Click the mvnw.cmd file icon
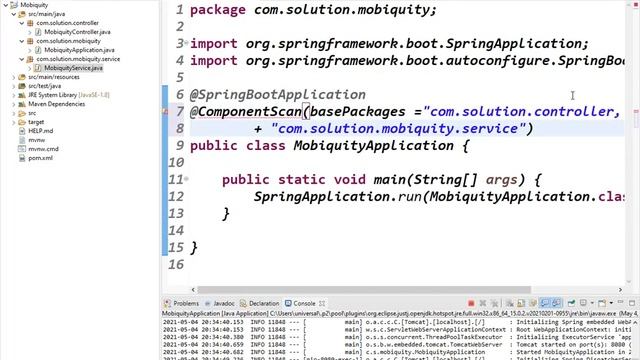Screen dimensions: 640x360 tap(22, 149)
